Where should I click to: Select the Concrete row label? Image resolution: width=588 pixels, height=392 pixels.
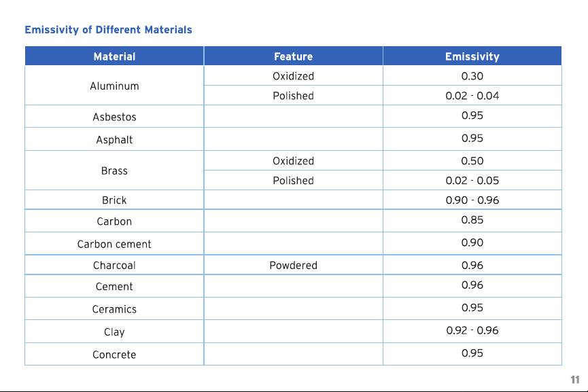point(114,355)
